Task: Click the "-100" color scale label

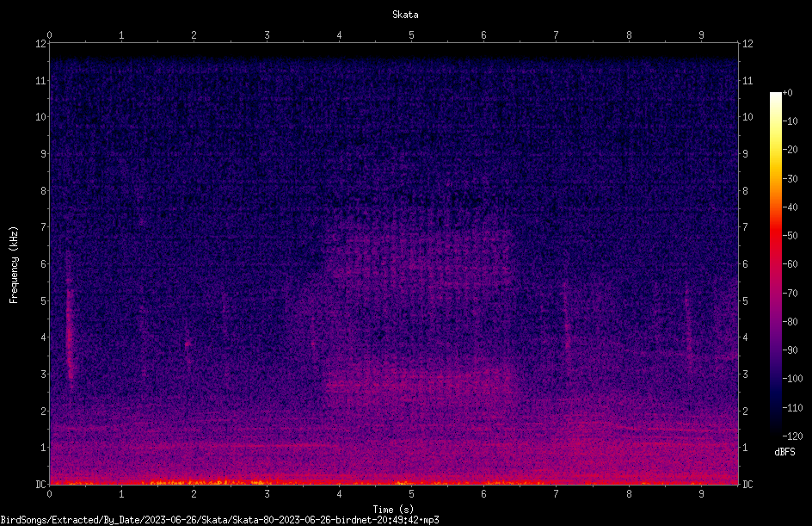Action: pos(792,379)
